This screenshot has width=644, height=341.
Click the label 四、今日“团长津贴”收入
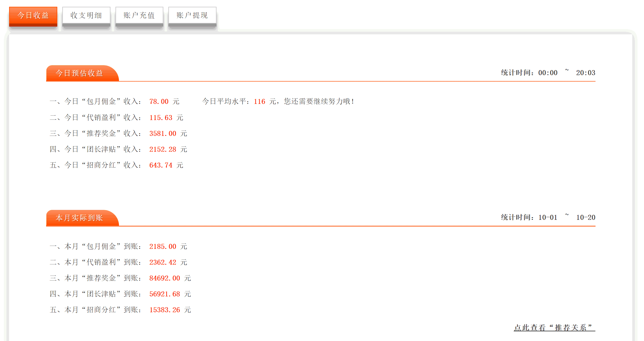click(x=95, y=149)
